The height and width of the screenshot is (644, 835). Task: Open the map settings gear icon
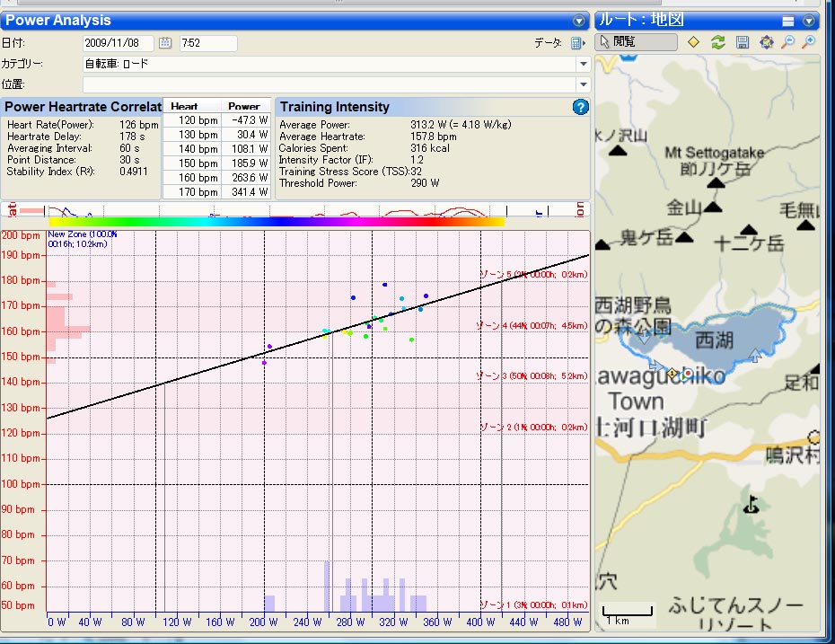pyautogui.click(x=766, y=42)
